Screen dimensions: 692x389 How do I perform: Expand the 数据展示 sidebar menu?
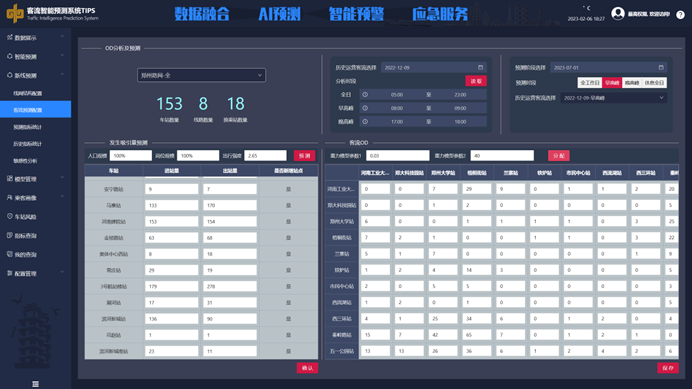tap(35, 38)
